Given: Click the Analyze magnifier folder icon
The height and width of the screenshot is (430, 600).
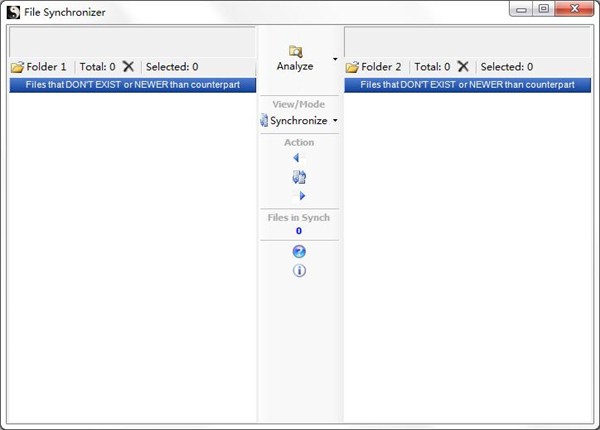Looking at the screenshot, I should pyautogui.click(x=295, y=51).
